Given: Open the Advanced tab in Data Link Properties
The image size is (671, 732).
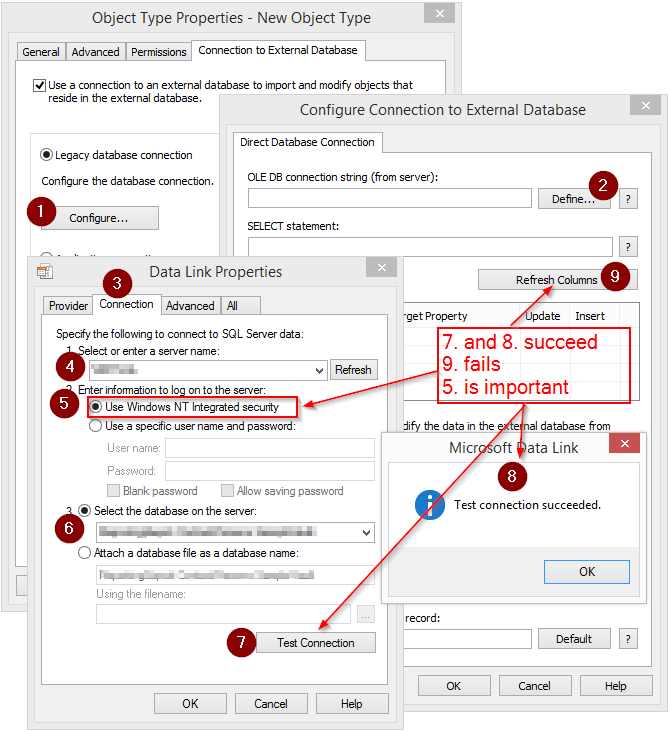Looking at the screenshot, I should [190, 306].
